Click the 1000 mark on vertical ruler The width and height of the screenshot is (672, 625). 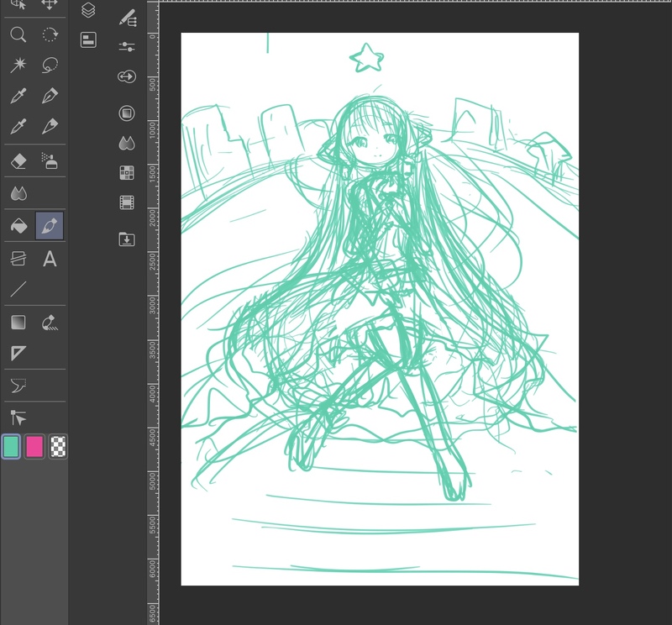(x=153, y=129)
